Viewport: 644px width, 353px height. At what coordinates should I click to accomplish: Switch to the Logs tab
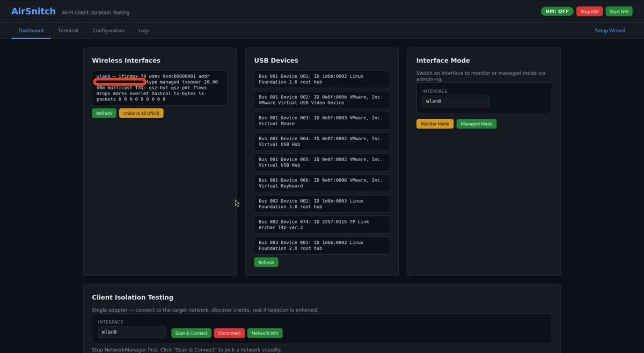pyautogui.click(x=144, y=31)
